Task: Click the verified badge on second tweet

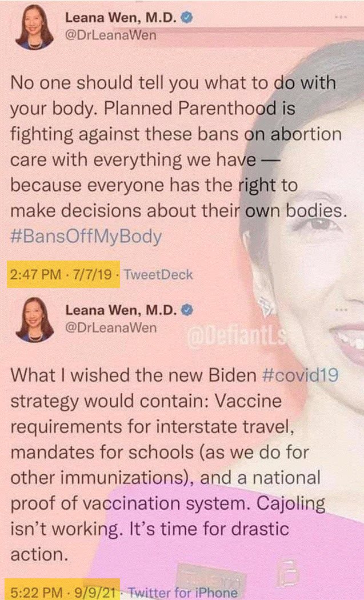Action: tap(186, 310)
